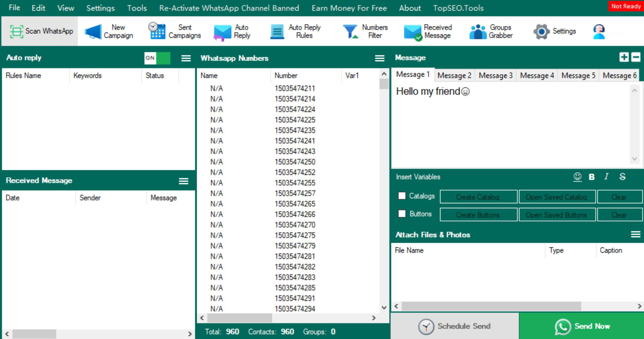Click the Number column header

pyautogui.click(x=306, y=75)
